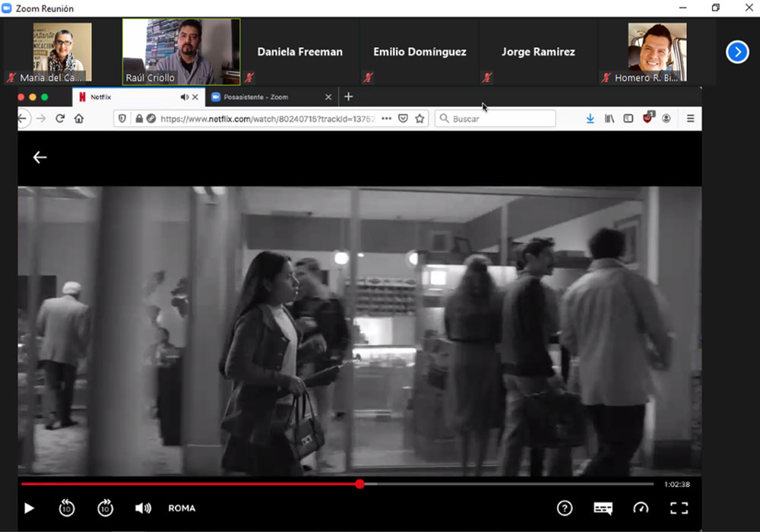Viewport: 760px width, 532px height.
Task: Click the site security padlock icon
Action: 139,119
